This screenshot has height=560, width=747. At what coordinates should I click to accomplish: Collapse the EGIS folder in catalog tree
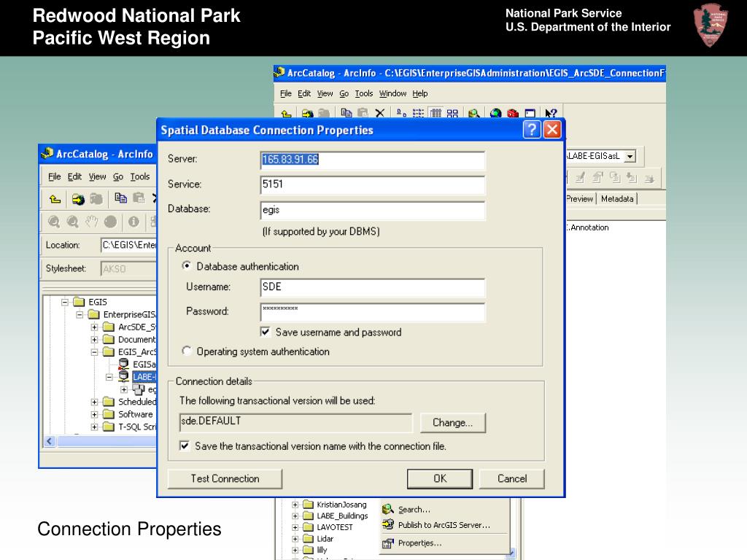coord(65,302)
